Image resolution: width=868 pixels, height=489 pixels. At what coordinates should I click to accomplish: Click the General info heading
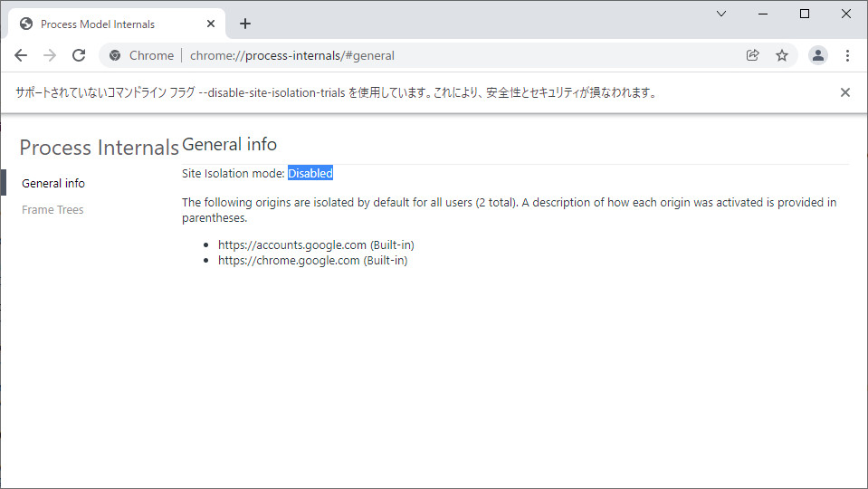tap(229, 145)
